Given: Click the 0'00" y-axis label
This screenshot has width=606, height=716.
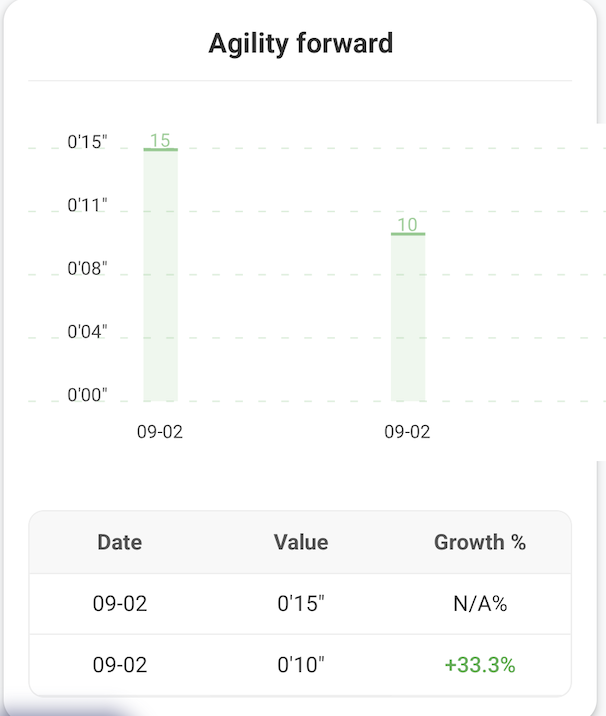Looking at the screenshot, I should click(87, 395).
